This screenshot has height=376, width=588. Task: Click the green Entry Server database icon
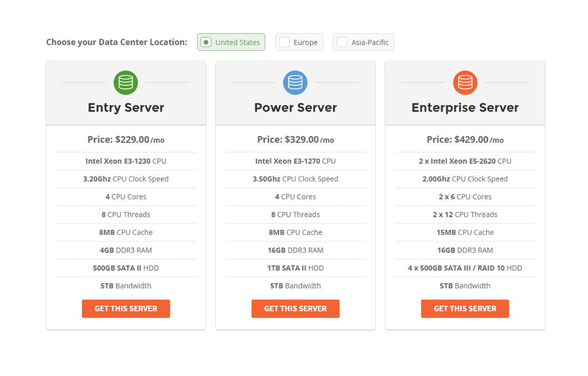tap(126, 82)
